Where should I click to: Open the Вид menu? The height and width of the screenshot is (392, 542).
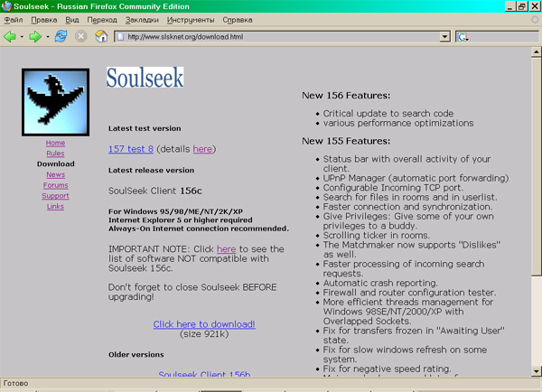tap(72, 20)
